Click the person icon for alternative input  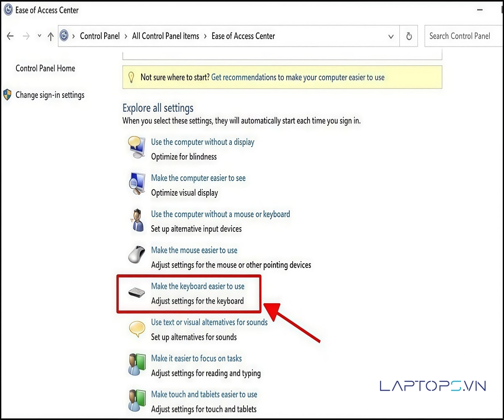pos(136,220)
